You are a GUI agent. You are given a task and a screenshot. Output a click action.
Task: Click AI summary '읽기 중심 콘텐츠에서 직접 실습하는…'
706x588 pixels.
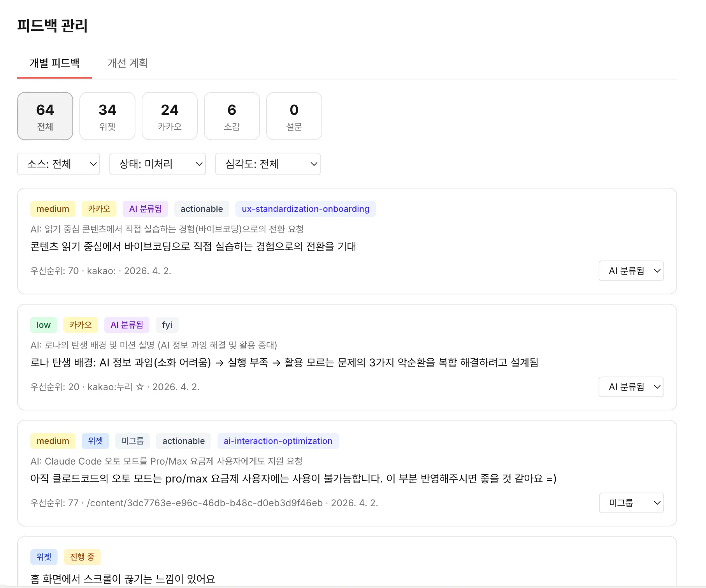coord(167,229)
